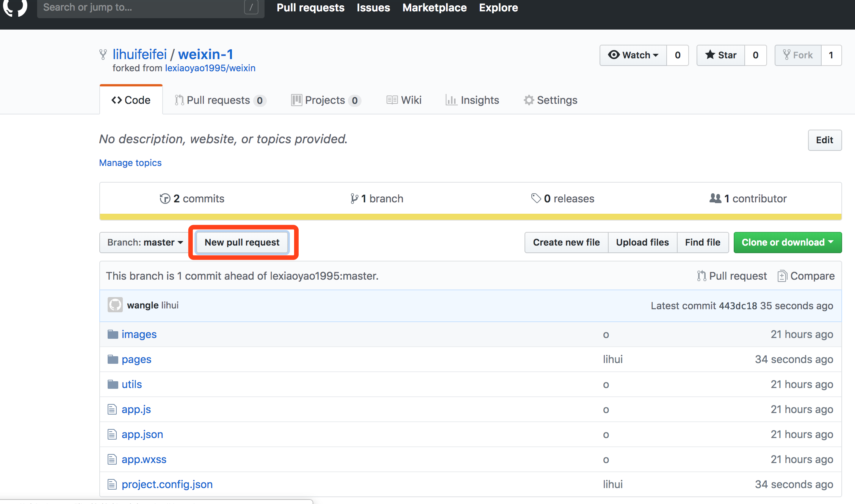Screen dimensions: 855x504
Task: Open the Projects tab
Action: [x=326, y=100]
